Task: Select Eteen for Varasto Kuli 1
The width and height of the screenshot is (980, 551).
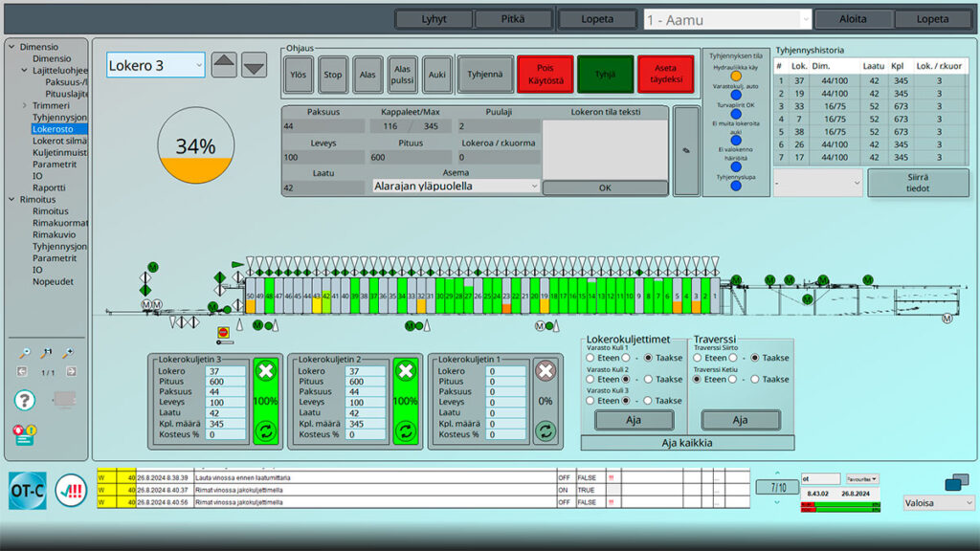Action: click(x=590, y=357)
